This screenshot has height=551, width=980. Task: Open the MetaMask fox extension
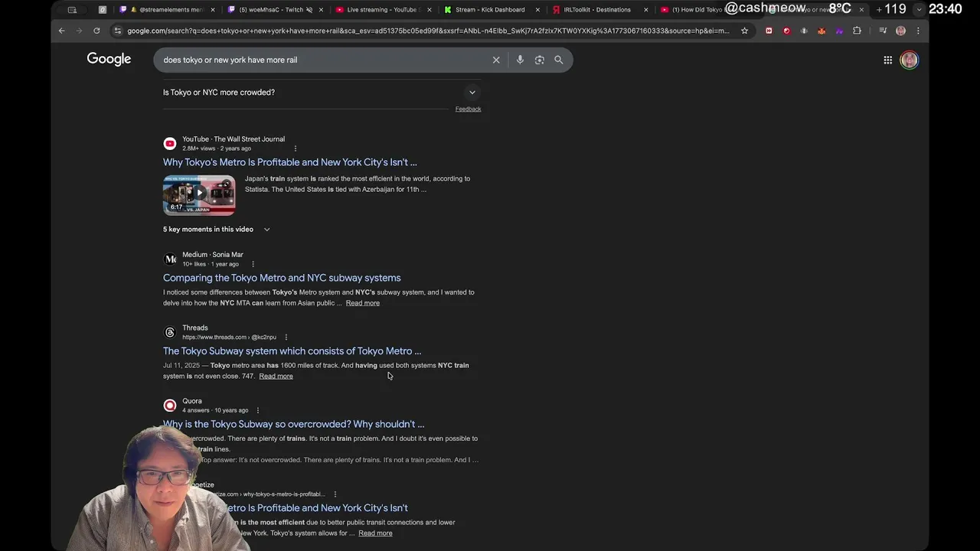coord(822,31)
